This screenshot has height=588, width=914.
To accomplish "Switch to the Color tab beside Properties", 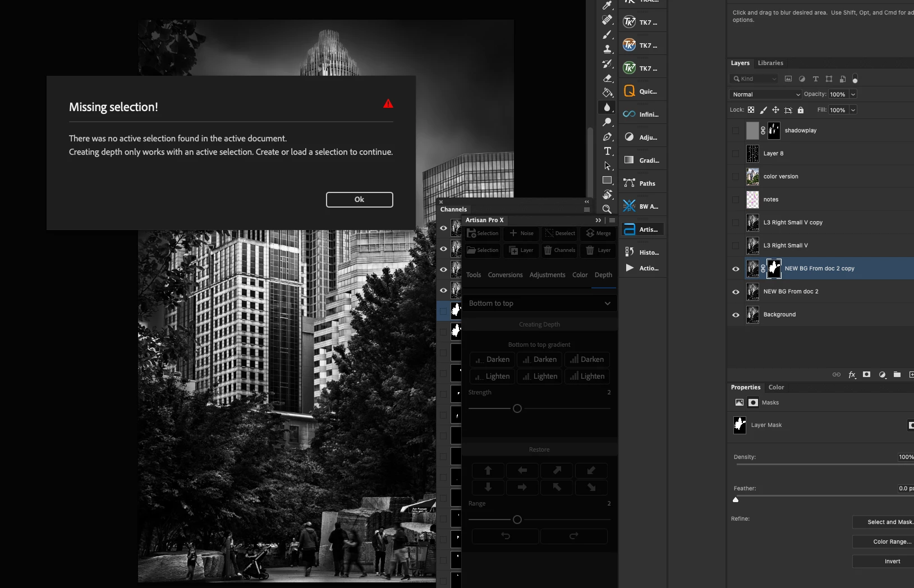I will pos(776,388).
